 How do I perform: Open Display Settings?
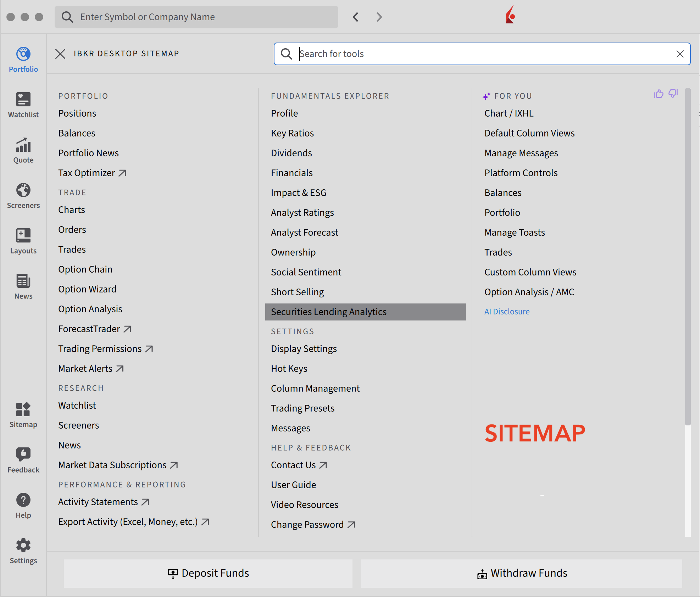point(304,349)
